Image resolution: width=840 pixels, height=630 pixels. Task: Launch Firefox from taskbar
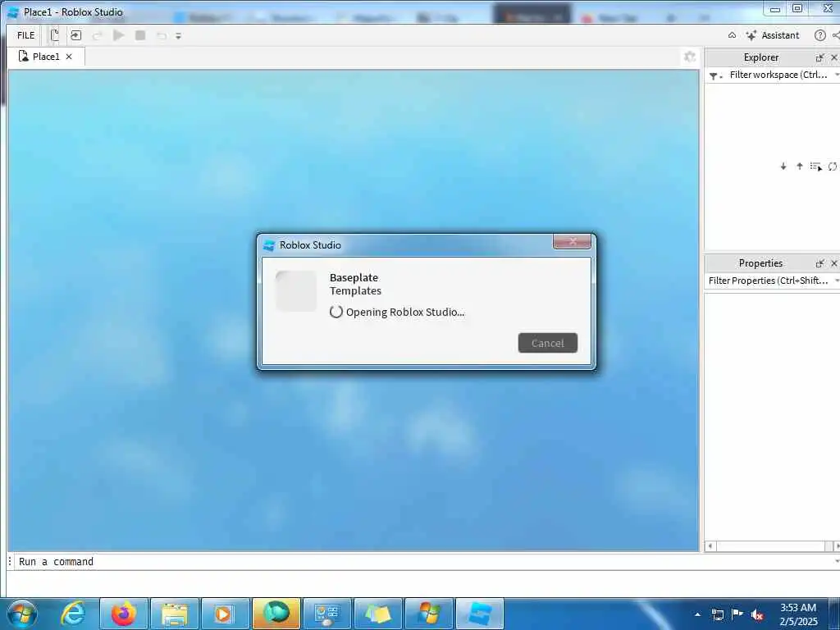[x=124, y=614]
